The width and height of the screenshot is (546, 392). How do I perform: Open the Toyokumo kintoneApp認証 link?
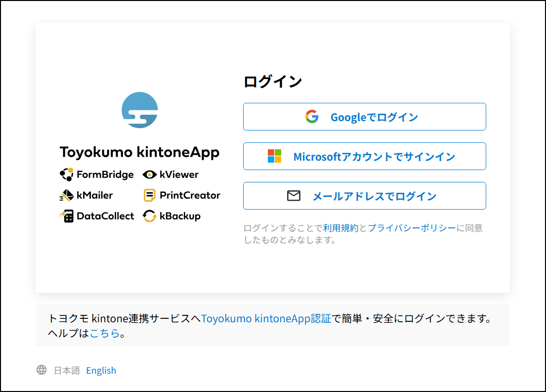(266, 318)
